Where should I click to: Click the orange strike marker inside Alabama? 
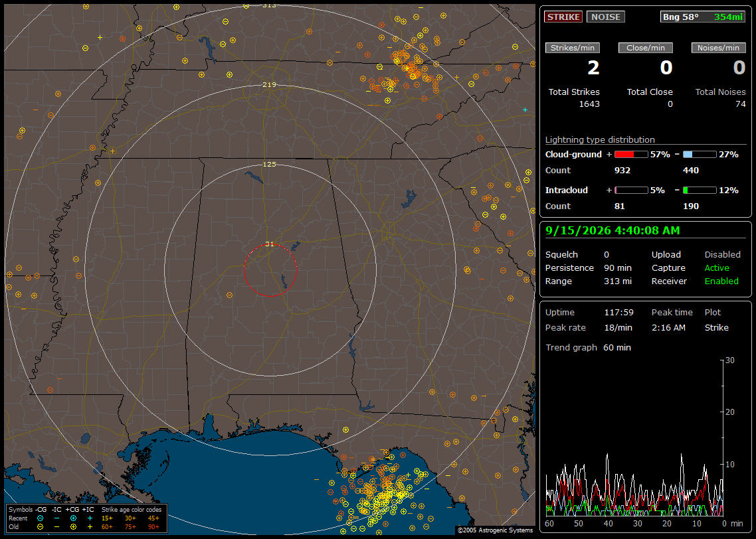pos(229,295)
